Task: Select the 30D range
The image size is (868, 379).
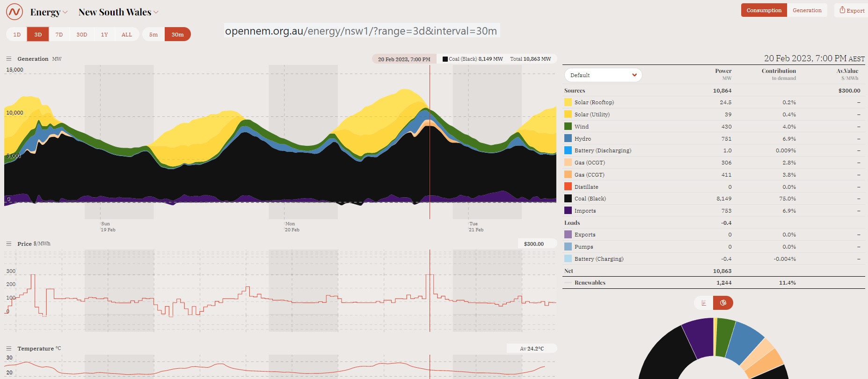Action: click(82, 35)
